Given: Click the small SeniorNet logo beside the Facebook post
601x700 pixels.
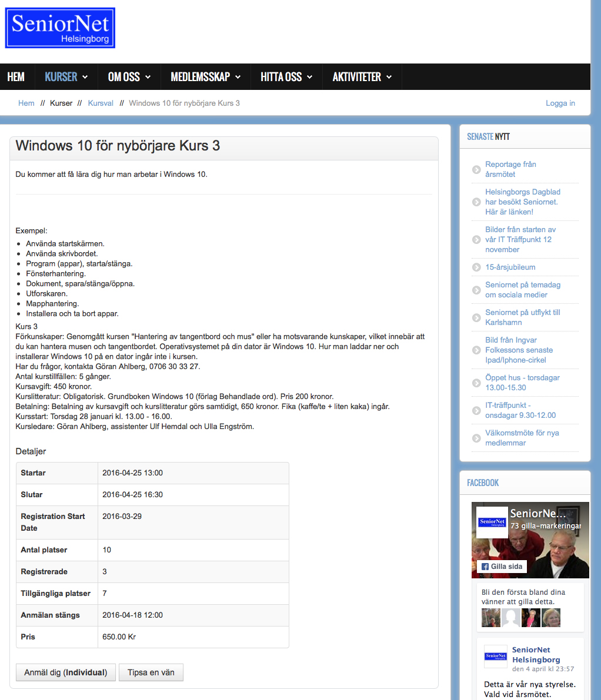Looking at the screenshot, I should pyautogui.click(x=496, y=657).
